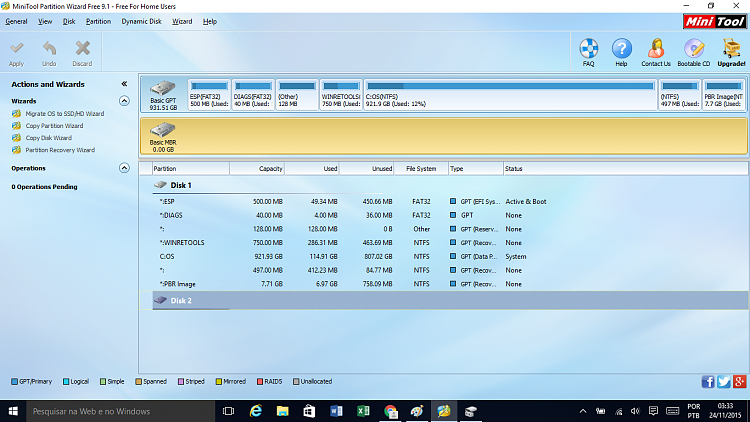This screenshot has height=422, width=750.
Task: Sort by the Capacity column header
Action: click(257, 168)
